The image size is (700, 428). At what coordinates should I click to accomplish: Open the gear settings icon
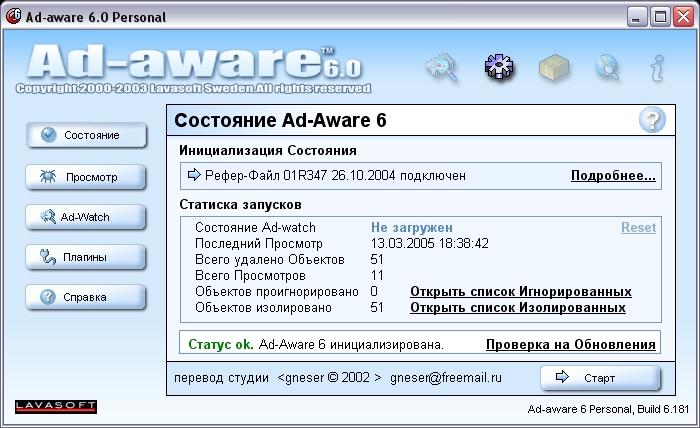(499, 67)
